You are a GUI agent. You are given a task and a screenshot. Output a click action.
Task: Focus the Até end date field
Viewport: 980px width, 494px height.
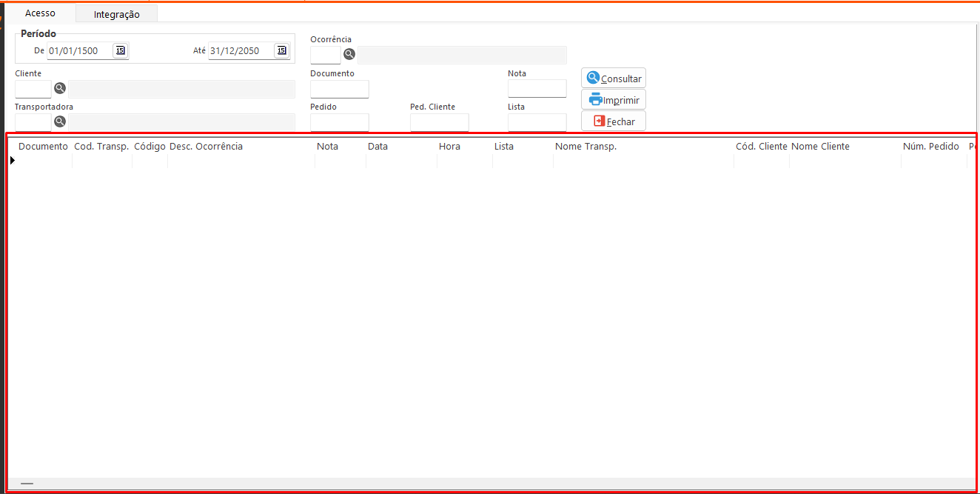pos(241,50)
